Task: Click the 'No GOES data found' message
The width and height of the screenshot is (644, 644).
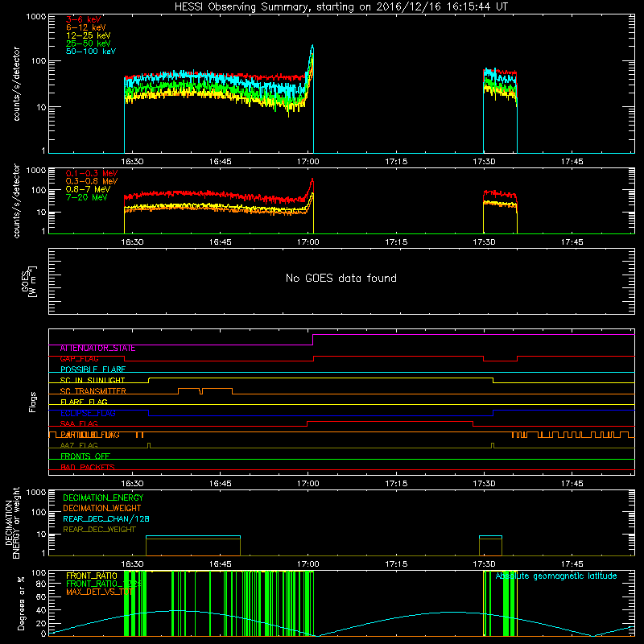Action: click(341, 278)
